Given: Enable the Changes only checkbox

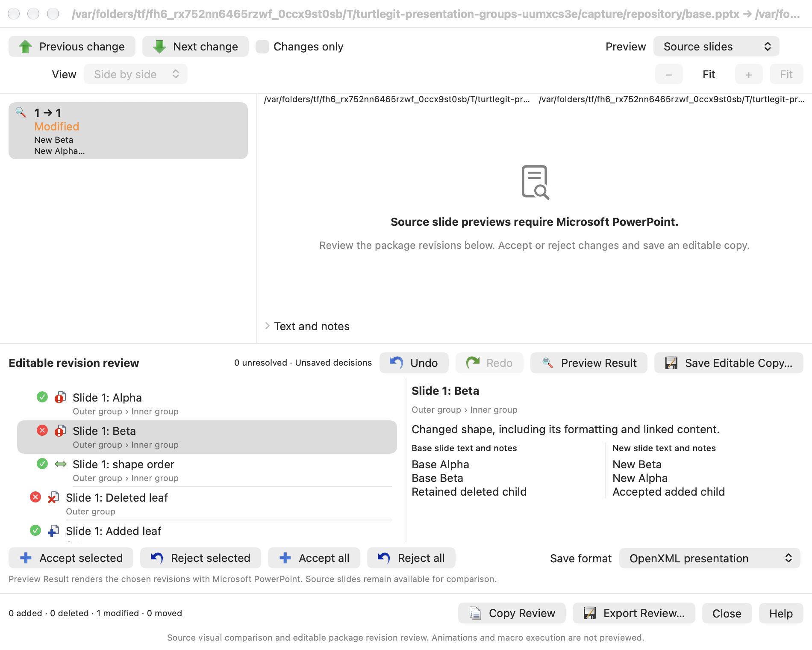Looking at the screenshot, I should click(x=262, y=47).
